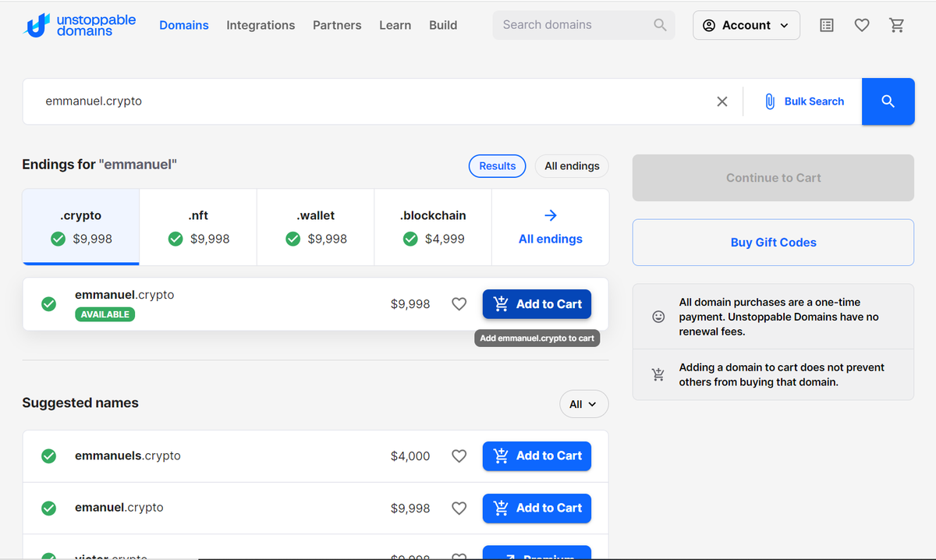Click the Unstoppable Domains logo

[81, 25]
